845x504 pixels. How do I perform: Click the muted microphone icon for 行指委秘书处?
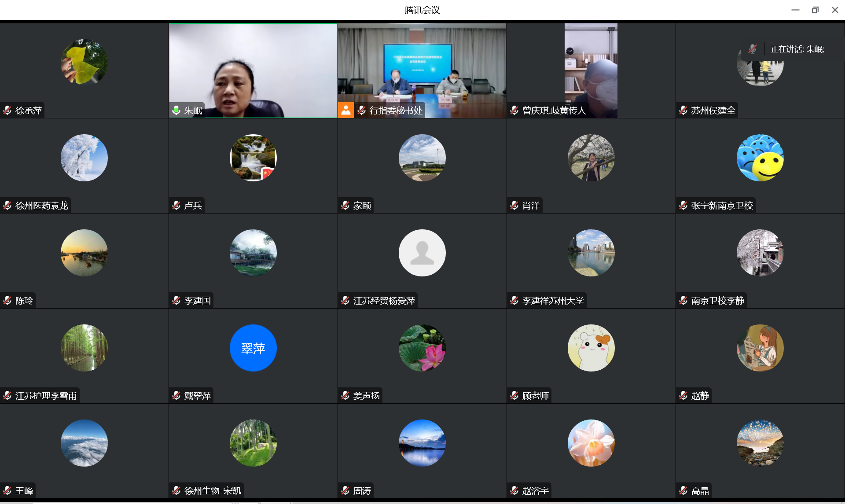(362, 110)
